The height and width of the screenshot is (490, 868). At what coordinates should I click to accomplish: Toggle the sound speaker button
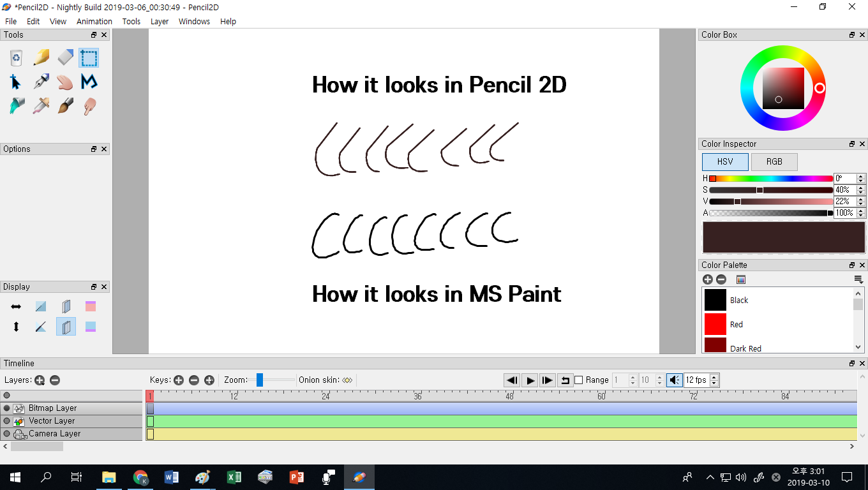[x=675, y=380]
